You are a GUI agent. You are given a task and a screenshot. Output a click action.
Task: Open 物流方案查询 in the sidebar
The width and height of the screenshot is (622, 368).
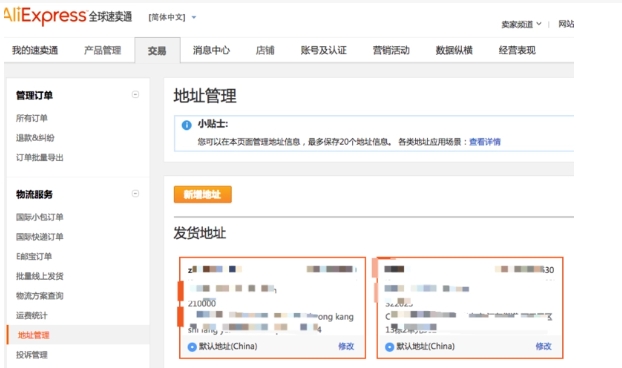[x=40, y=296]
